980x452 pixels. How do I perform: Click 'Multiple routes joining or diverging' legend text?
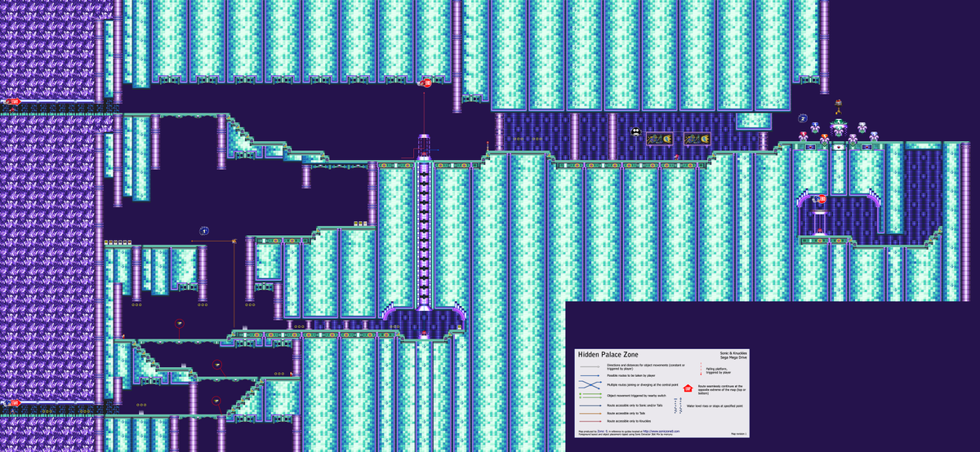pos(643,385)
